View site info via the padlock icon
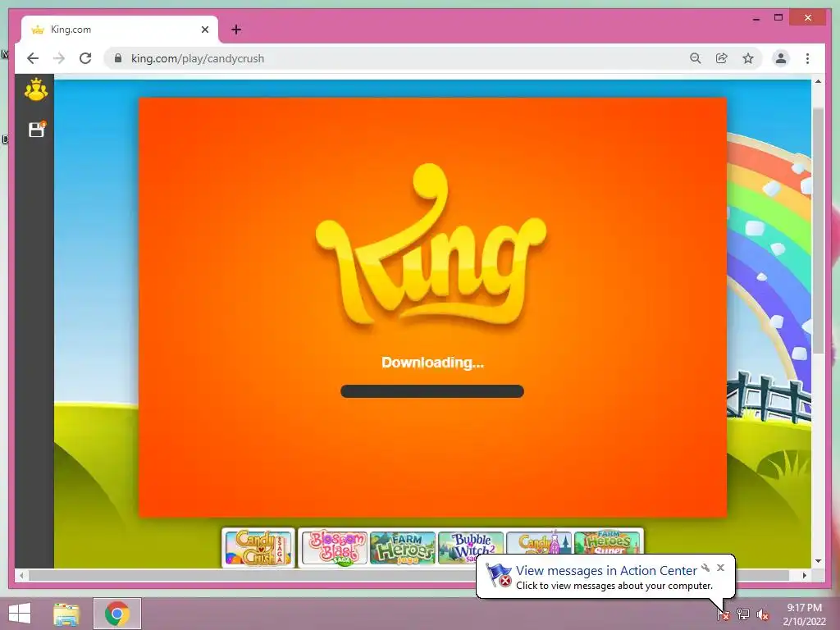The height and width of the screenshot is (630, 840). click(118, 58)
